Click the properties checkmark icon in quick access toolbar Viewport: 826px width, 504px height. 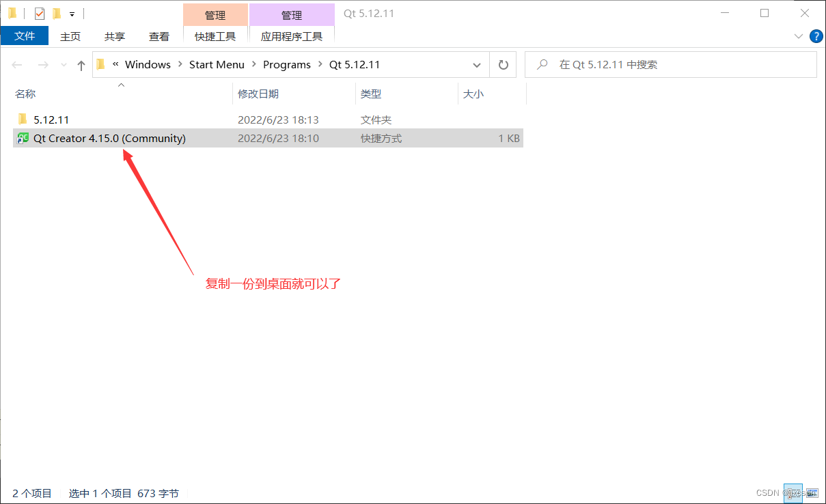click(x=40, y=13)
